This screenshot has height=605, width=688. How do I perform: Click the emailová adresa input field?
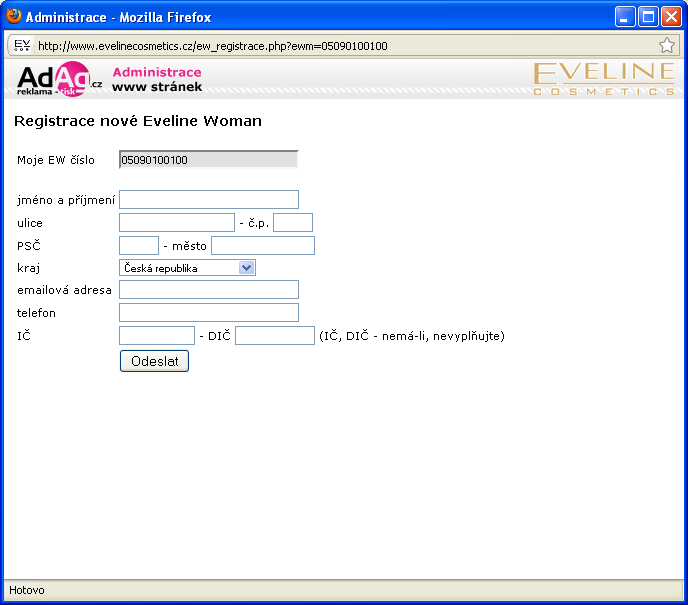tap(209, 290)
